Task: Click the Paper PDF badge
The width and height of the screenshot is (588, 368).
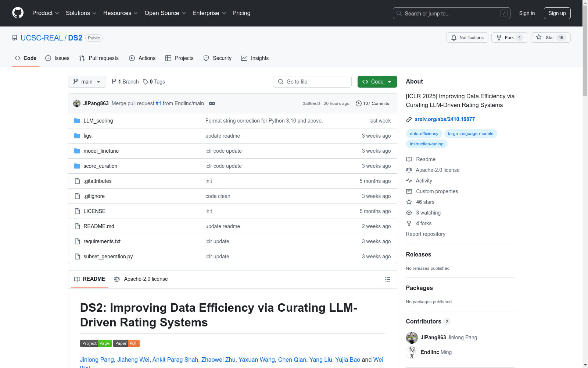Action: 126,343
